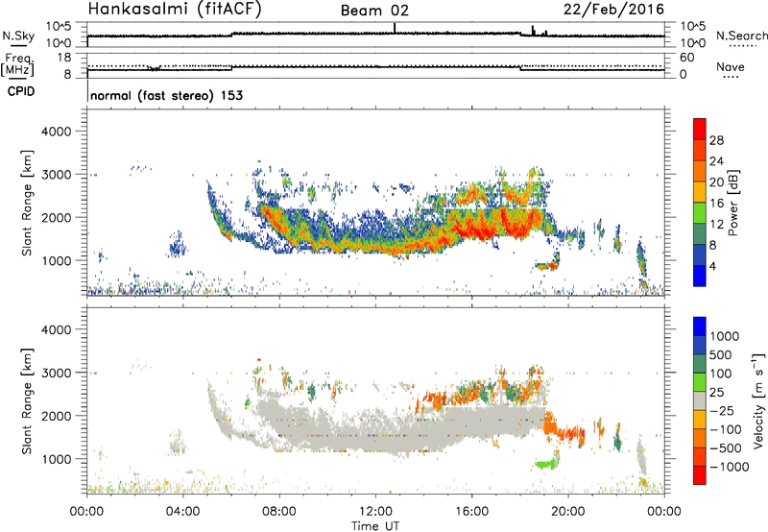The width and height of the screenshot is (768, 532).
Task: Click the 20:00 time axis tick label
Action: pos(568,512)
